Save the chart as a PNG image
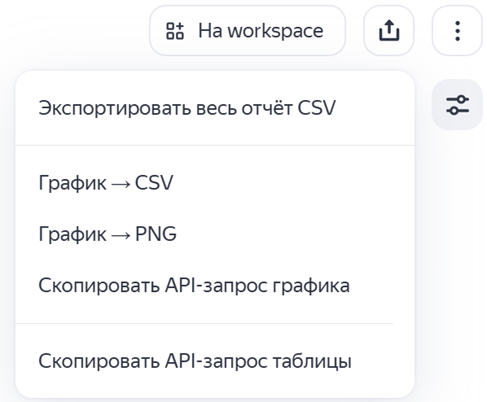Image resolution: width=487 pixels, height=402 pixels. (x=215, y=234)
